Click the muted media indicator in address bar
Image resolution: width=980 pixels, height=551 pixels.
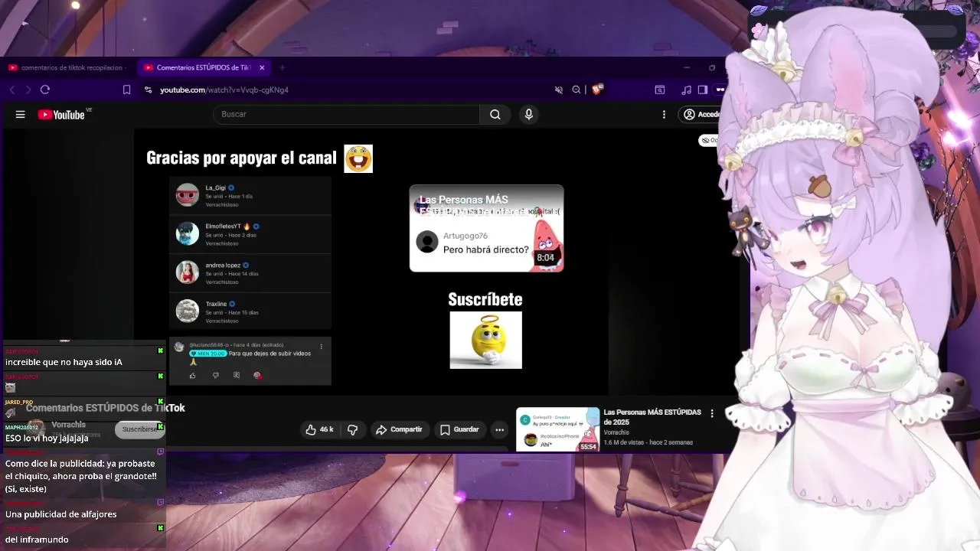click(x=559, y=90)
